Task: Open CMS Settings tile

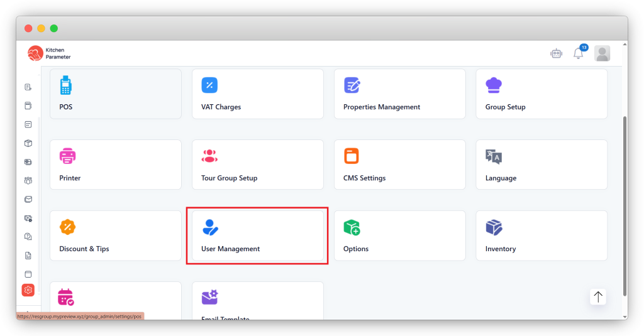Action: [399, 165]
